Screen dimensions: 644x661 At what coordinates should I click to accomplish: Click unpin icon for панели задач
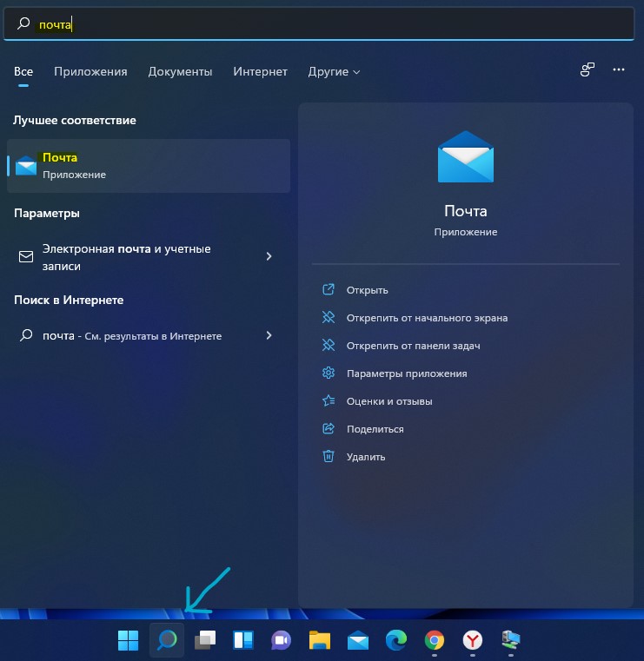(329, 345)
